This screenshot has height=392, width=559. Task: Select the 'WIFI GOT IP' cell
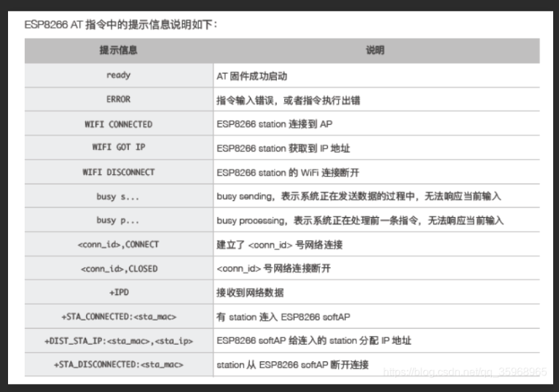[x=118, y=147]
